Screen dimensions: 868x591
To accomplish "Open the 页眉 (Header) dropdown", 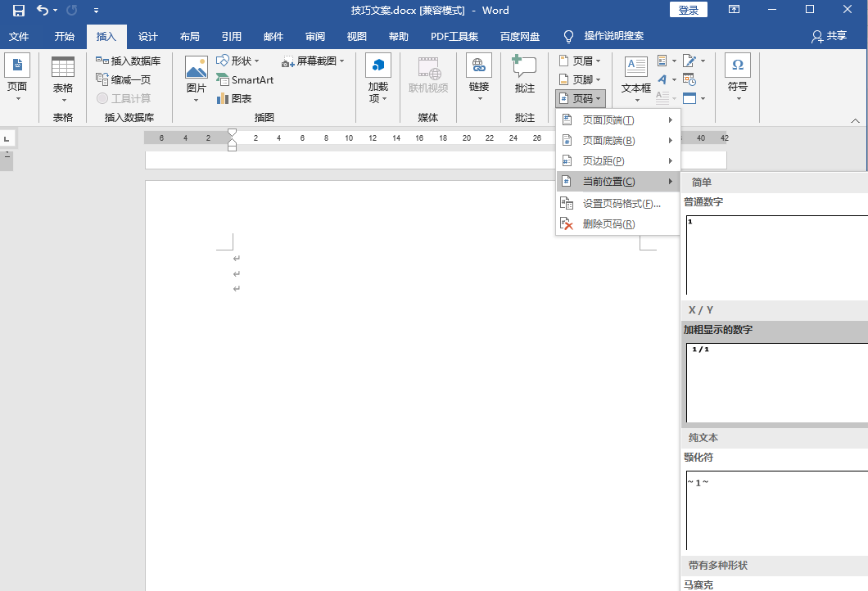I will (581, 61).
